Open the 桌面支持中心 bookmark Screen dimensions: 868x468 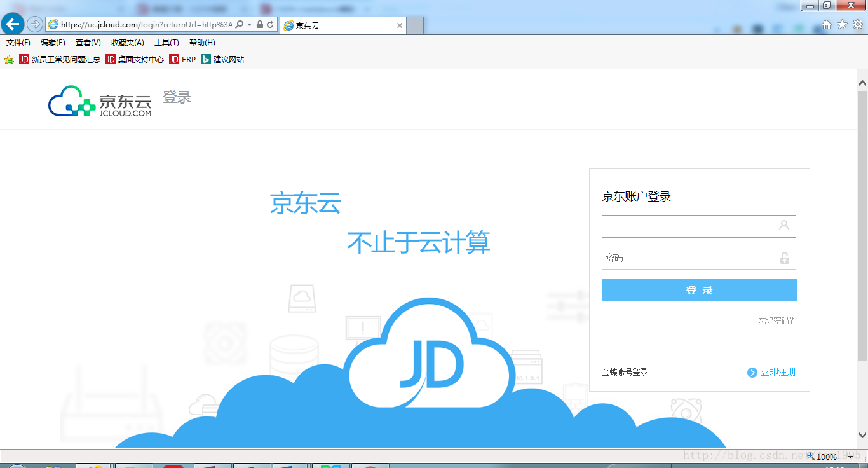click(135, 60)
